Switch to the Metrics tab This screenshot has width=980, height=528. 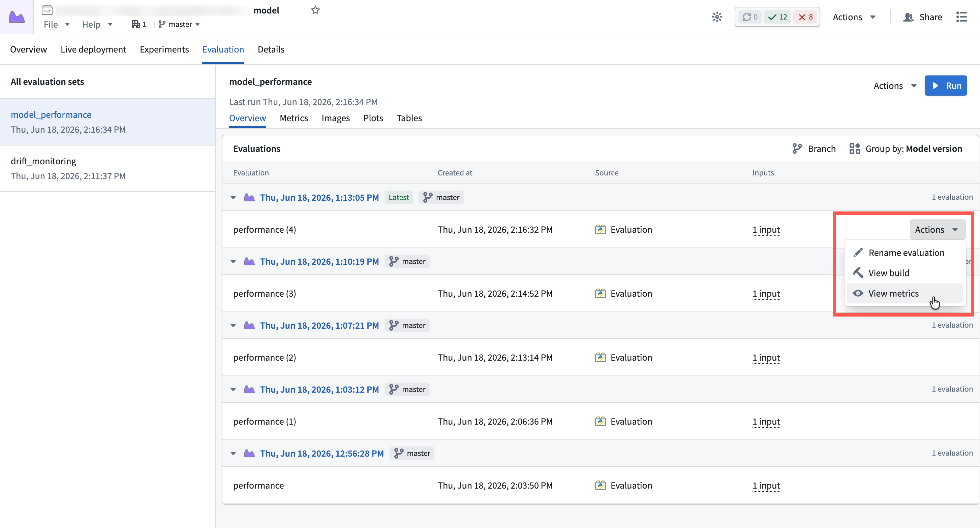[x=294, y=118]
